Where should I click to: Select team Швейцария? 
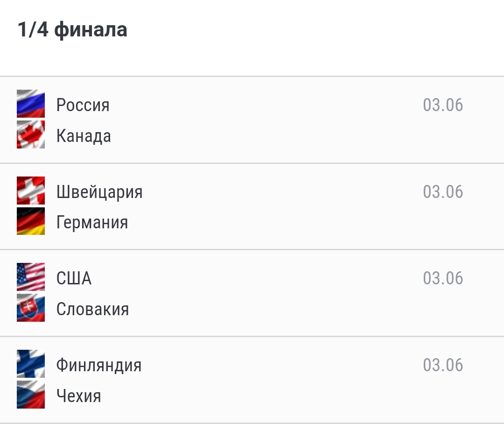[x=99, y=192]
